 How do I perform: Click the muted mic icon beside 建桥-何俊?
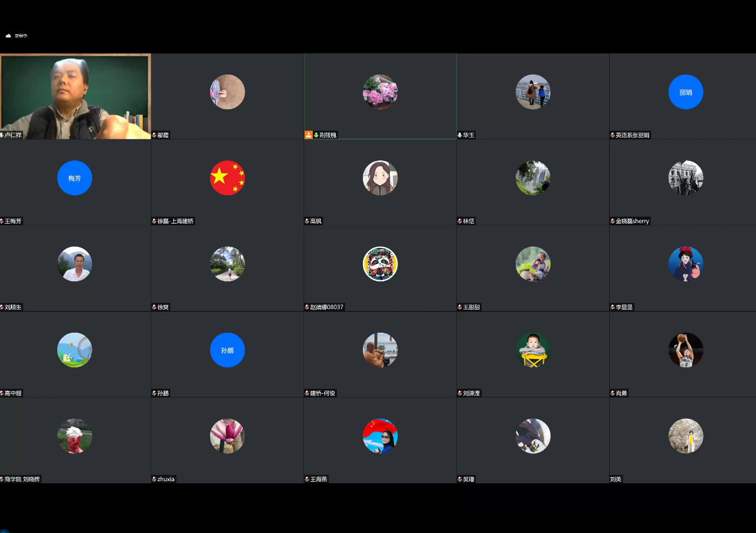[307, 393]
